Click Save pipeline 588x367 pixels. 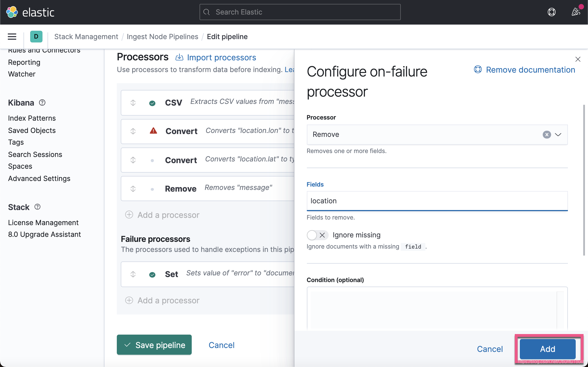154,345
